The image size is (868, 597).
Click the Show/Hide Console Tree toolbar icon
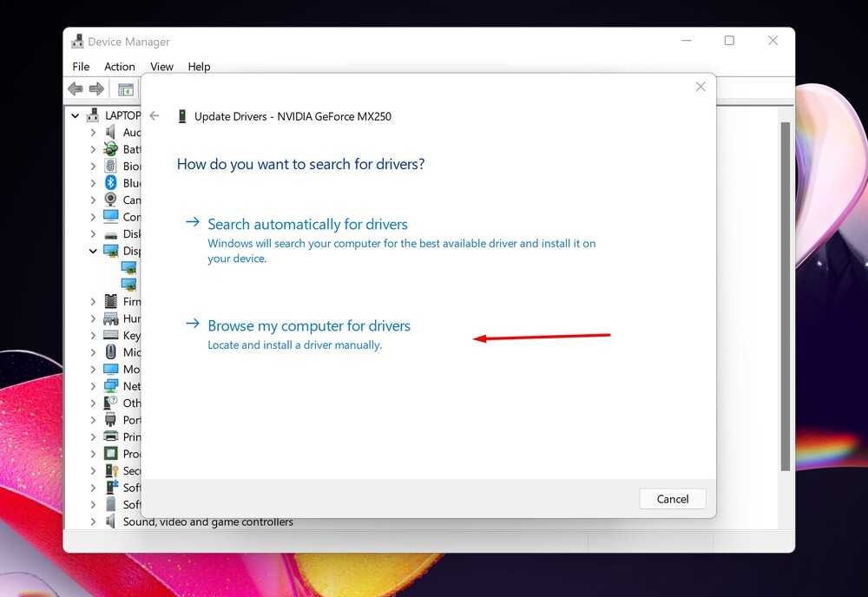(x=126, y=89)
